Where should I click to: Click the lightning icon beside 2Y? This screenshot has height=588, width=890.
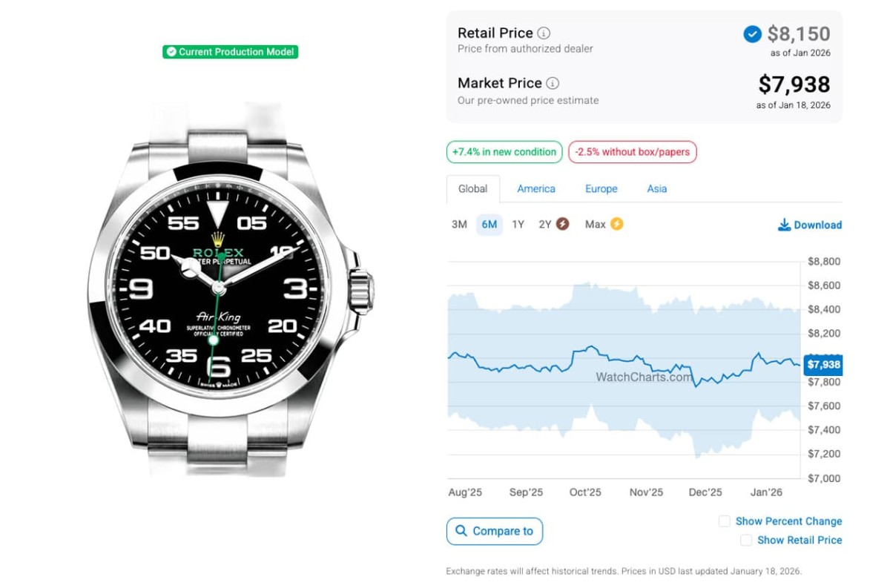coord(562,224)
